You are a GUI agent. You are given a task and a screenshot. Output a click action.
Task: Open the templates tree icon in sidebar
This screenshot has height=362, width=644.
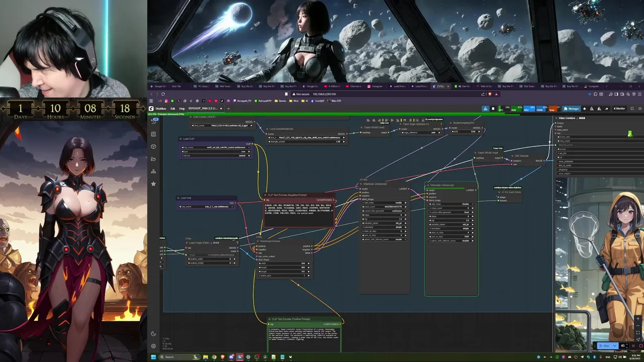pos(153,171)
